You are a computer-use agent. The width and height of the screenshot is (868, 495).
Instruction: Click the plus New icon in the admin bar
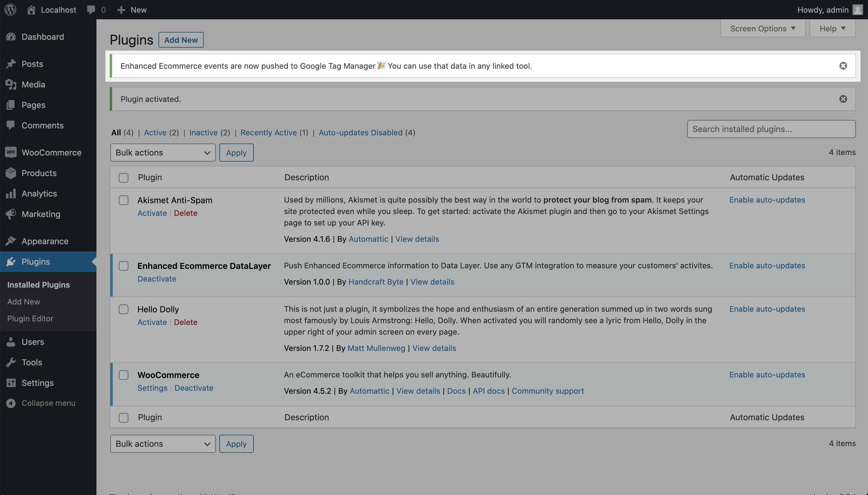pos(121,10)
